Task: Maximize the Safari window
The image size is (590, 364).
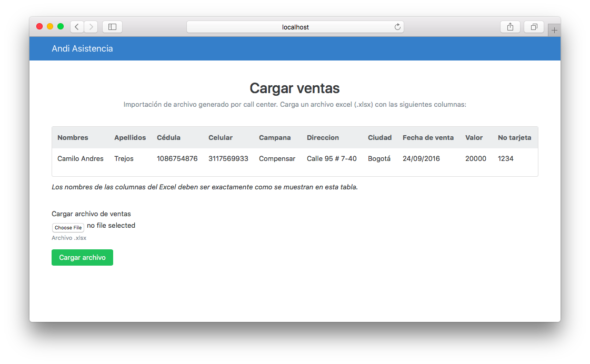Action: (x=60, y=26)
